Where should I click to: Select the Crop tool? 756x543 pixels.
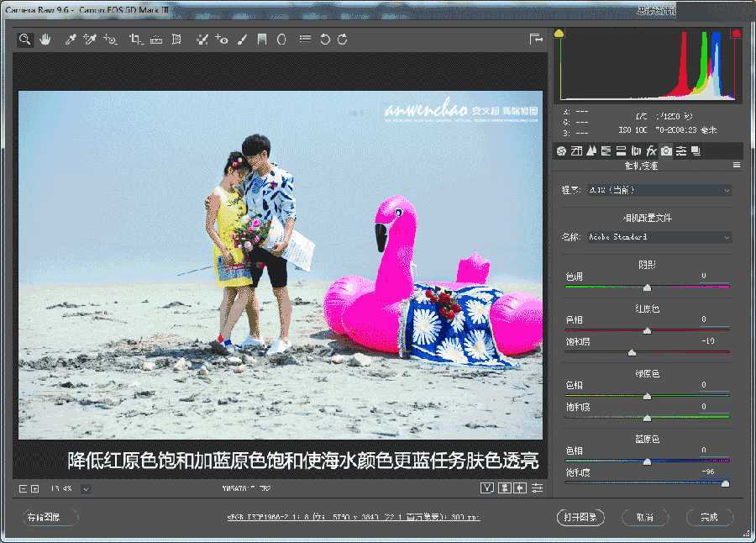tap(134, 39)
